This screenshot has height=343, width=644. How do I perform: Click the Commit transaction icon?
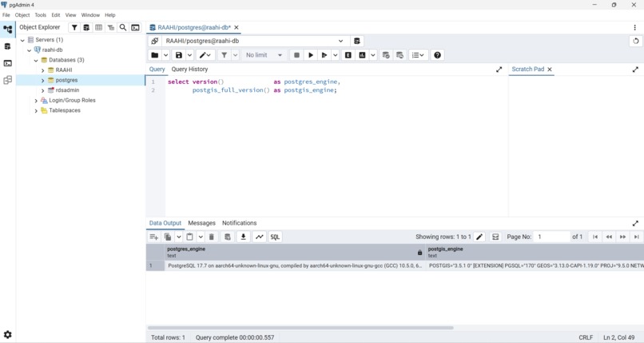click(386, 55)
